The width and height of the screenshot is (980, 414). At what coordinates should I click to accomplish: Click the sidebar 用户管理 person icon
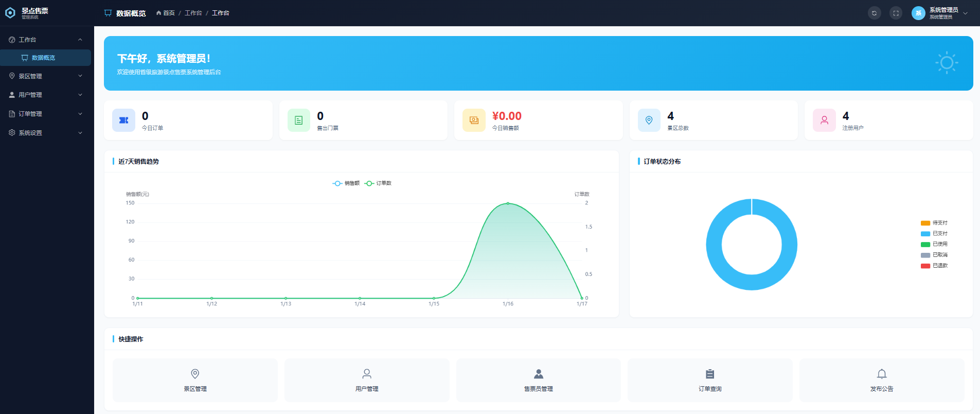pyautogui.click(x=12, y=95)
